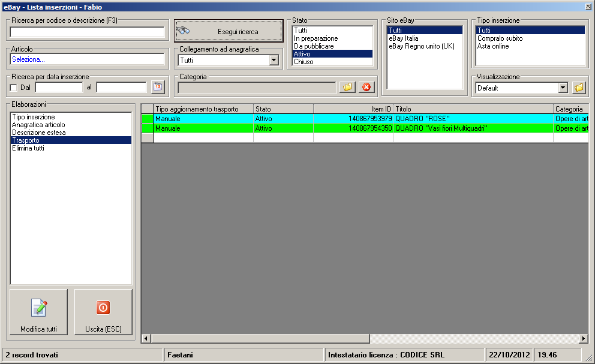Screen dimensions: 595x364
Task: Click Intestatario licenza CODICE SRL status
Action: click(386, 355)
